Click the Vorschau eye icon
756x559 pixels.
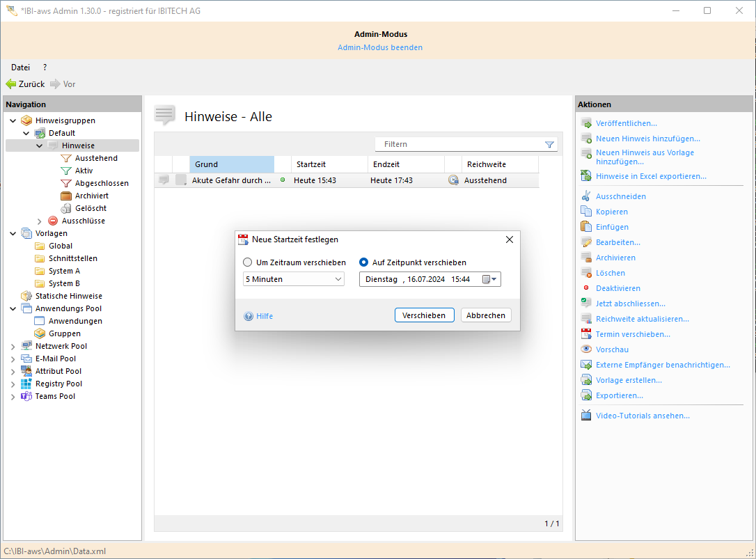pyautogui.click(x=586, y=349)
